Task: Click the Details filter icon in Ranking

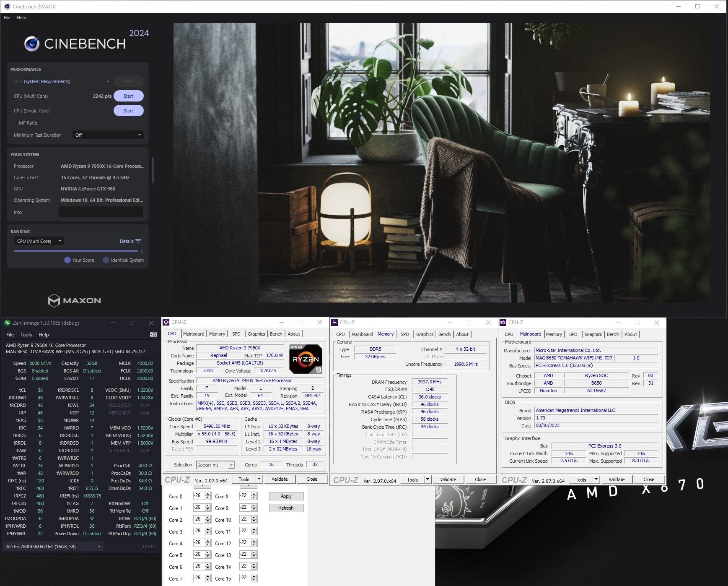Action: pyautogui.click(x=138, y=241)
